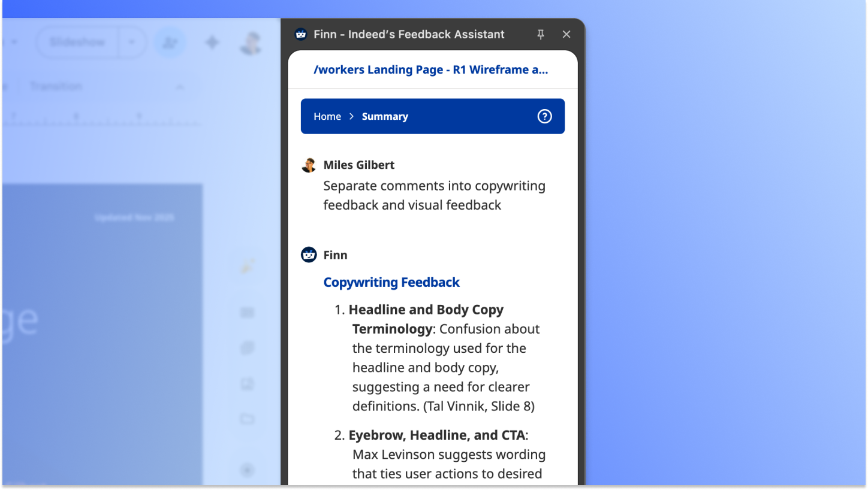Viewport: 868px width, 490px height.
Task: Click the share people icon in the Slides window
Action: 170,43
